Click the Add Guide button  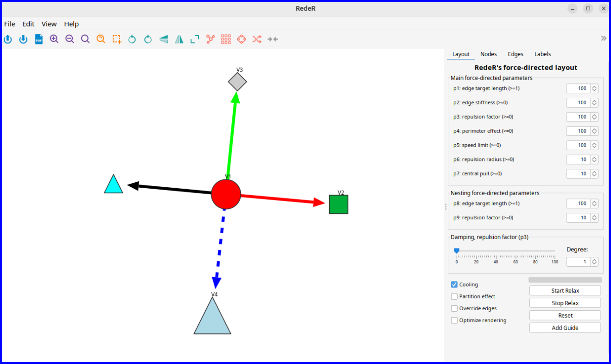pos(565,328)
